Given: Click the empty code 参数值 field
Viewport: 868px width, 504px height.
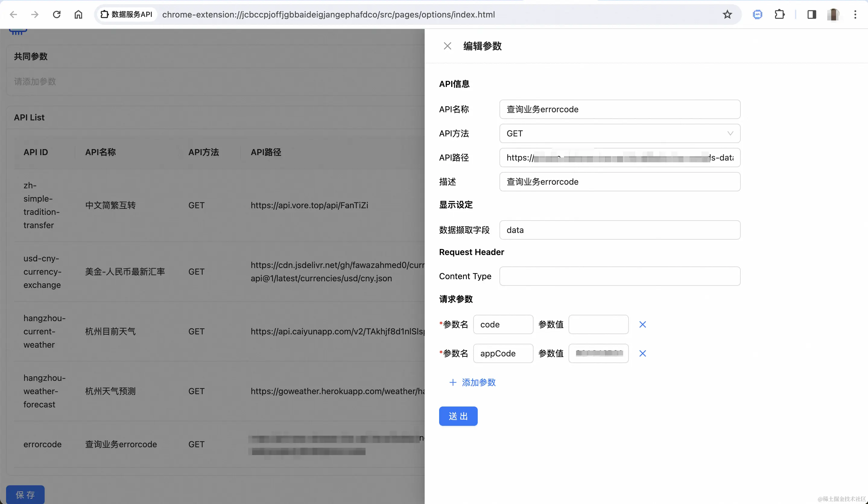Looking at the screenshot, I should click(x=598, y=324).
